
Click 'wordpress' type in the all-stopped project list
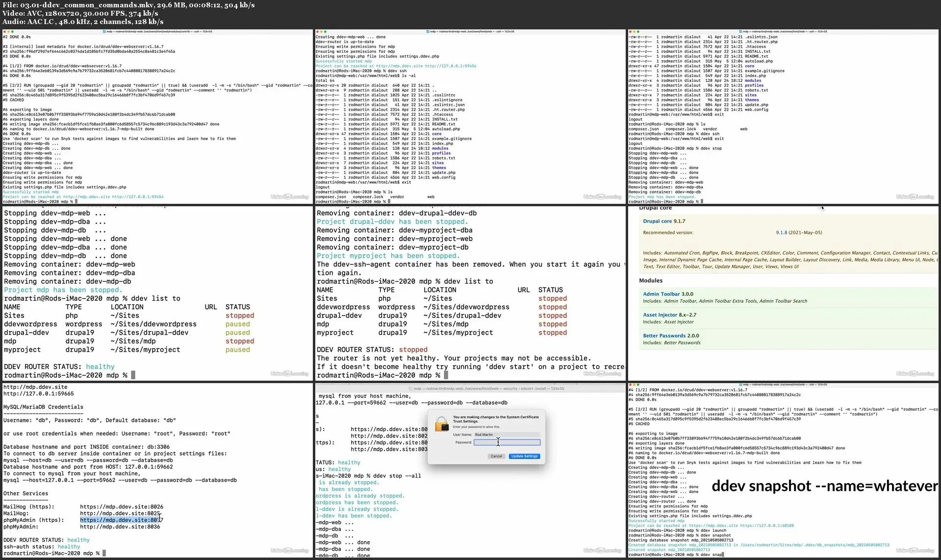point(397,307)
